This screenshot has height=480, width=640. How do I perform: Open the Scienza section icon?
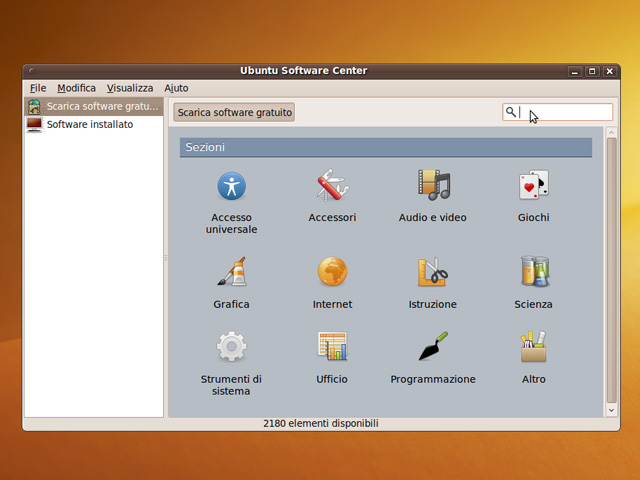click(x=533, y=272)
